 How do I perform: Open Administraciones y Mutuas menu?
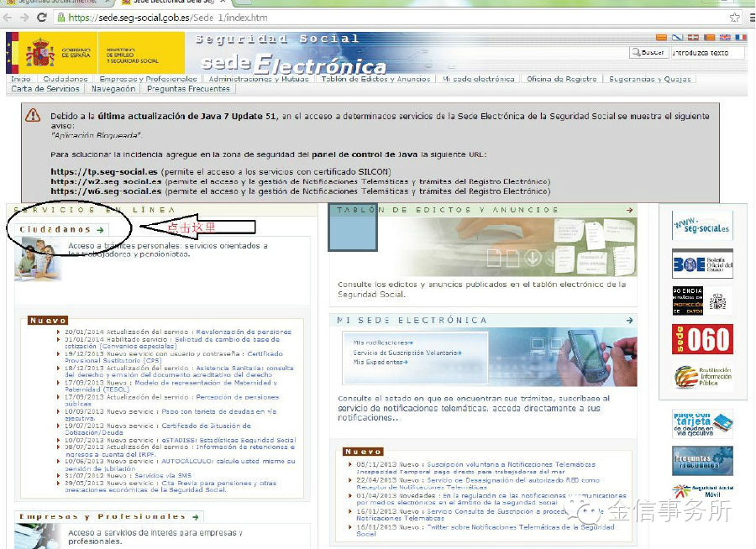(259, 79)
